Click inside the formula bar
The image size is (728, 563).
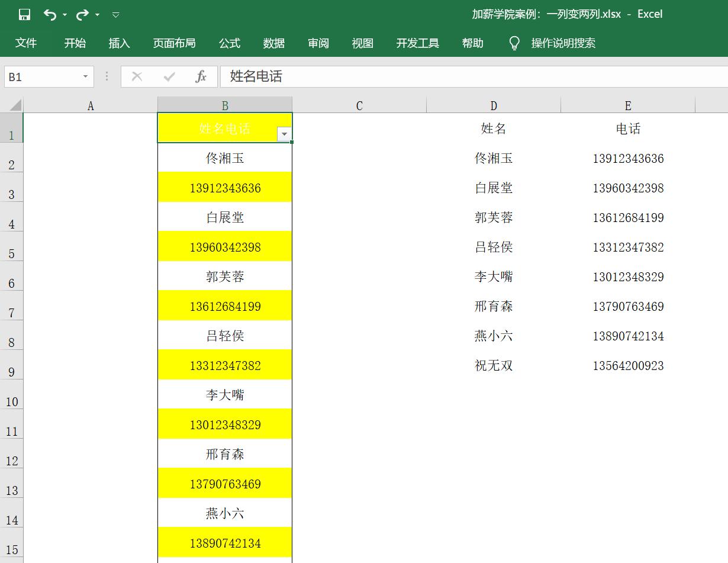click(355, 76)
